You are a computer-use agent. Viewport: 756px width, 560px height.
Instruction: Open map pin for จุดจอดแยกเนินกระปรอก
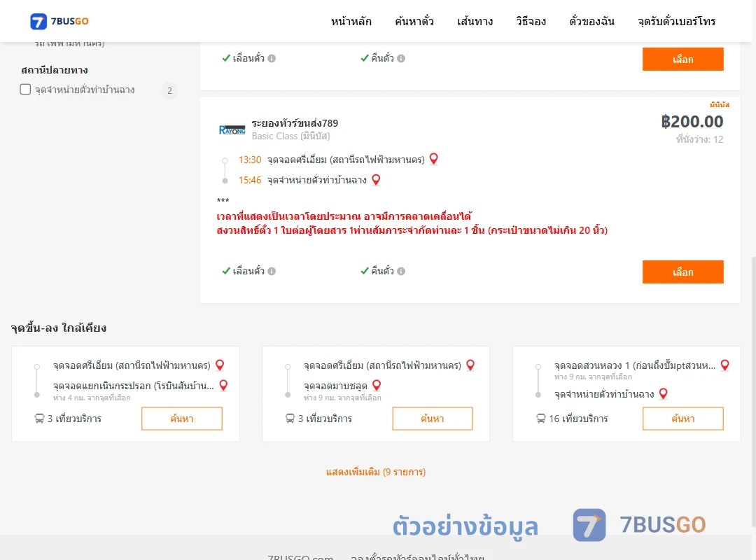[223, 386]
